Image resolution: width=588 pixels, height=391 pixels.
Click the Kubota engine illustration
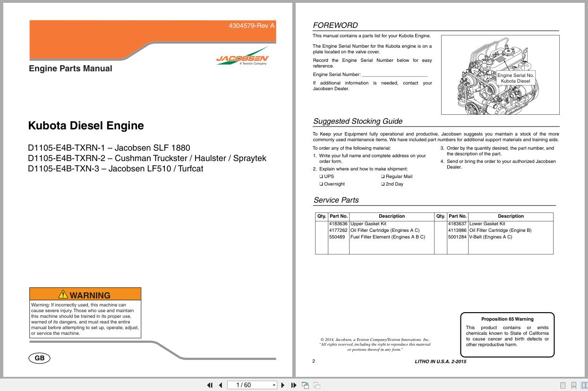click(x=500, y=75)
